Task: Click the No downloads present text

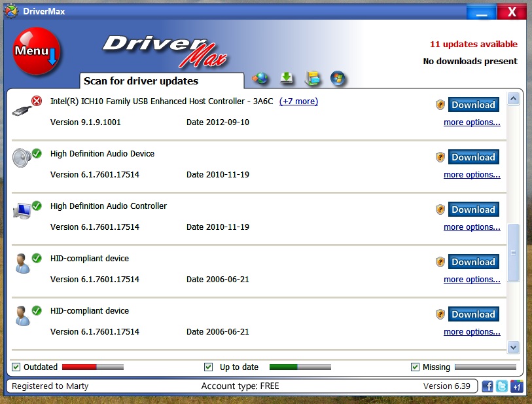Action: click(470, 61)
